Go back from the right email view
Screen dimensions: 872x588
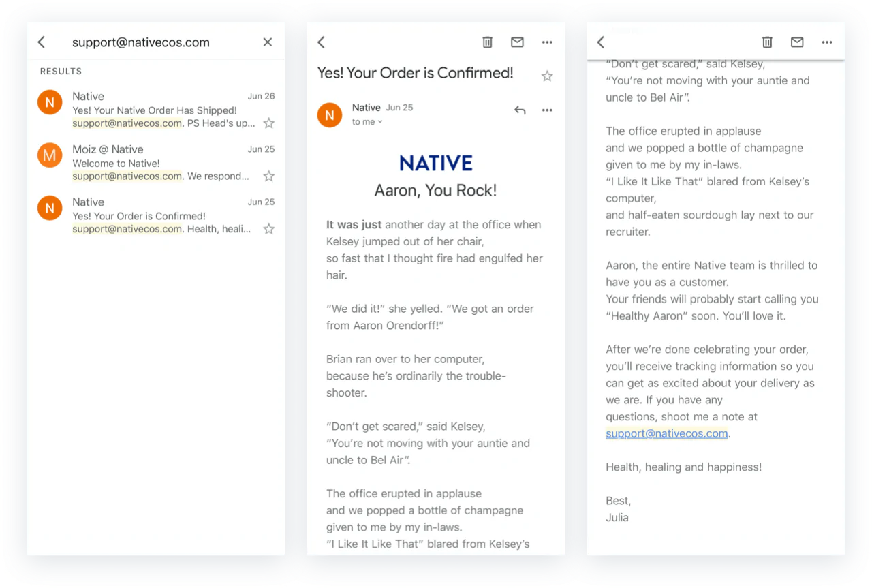(601, 42)
